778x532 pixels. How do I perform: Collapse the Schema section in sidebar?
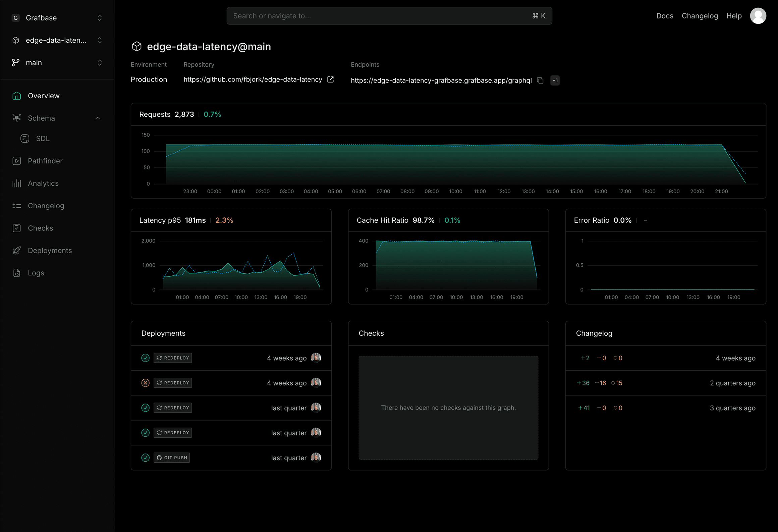[x=98, y=118]
